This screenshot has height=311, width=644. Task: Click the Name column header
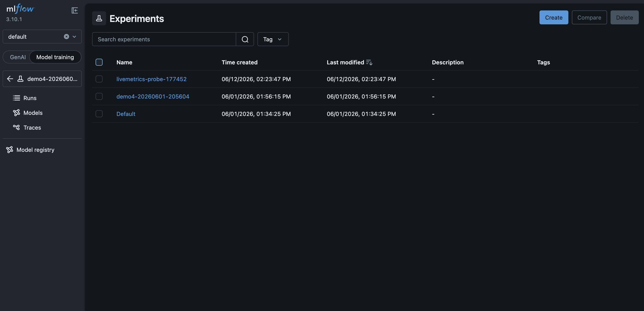tap(124, 62)
